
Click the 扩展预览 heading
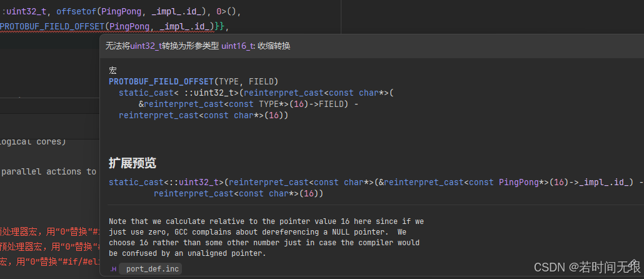click(133, 163)
